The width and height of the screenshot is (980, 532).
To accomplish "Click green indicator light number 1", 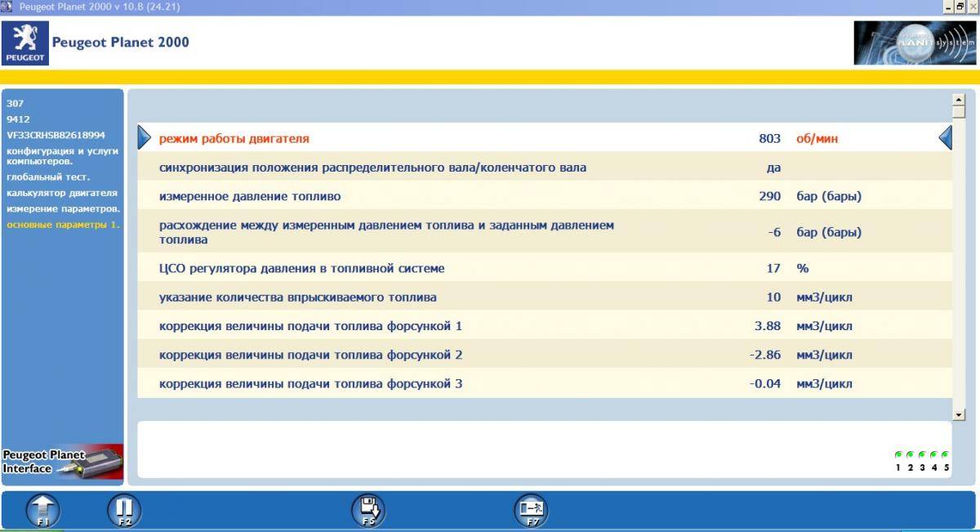I will tap(898, 454).
